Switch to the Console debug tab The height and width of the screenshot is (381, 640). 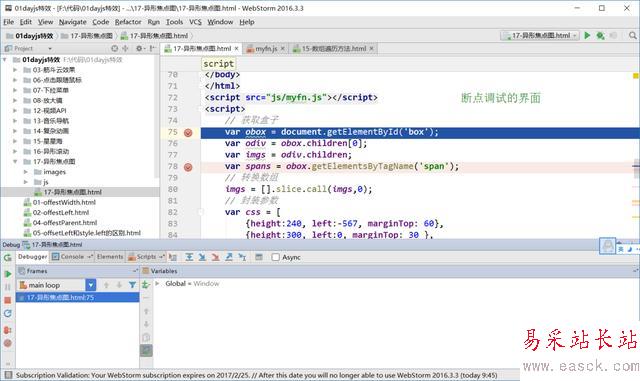click(x=72, y=257)
